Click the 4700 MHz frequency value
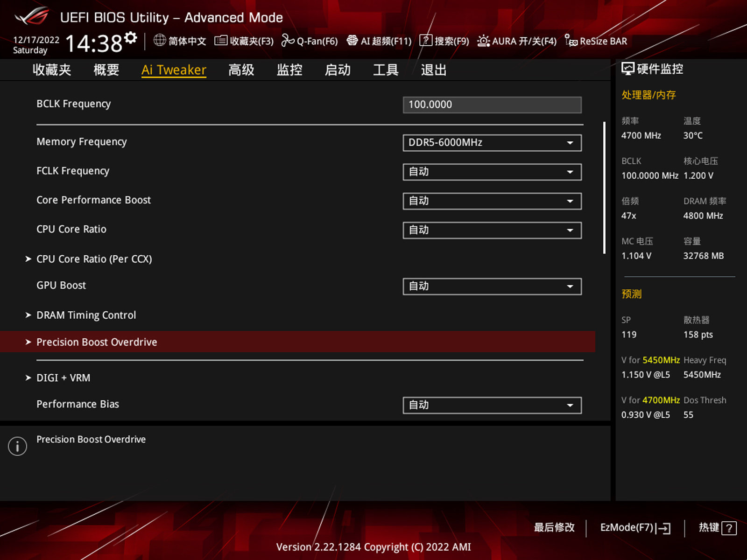The image size is (747, 560). (x=641, y=136)
